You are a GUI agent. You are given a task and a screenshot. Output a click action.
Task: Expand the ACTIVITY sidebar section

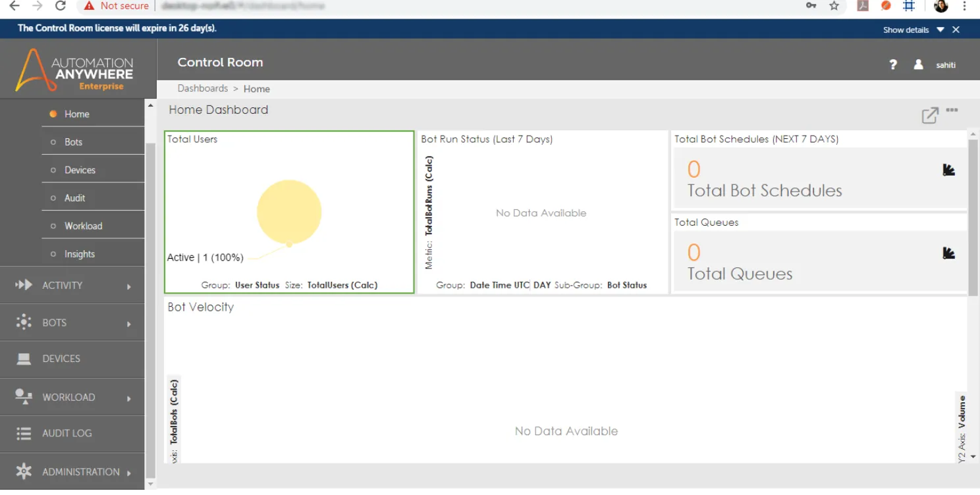72,285
